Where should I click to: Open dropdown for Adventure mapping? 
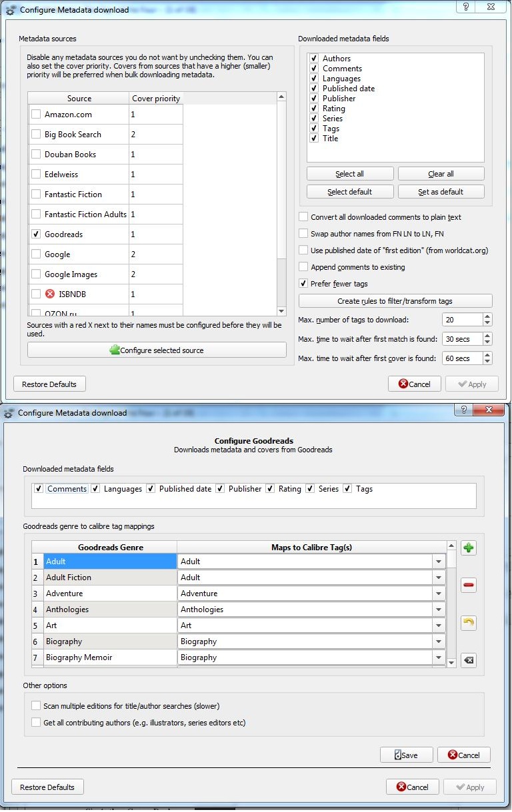(x=438, y=594)
